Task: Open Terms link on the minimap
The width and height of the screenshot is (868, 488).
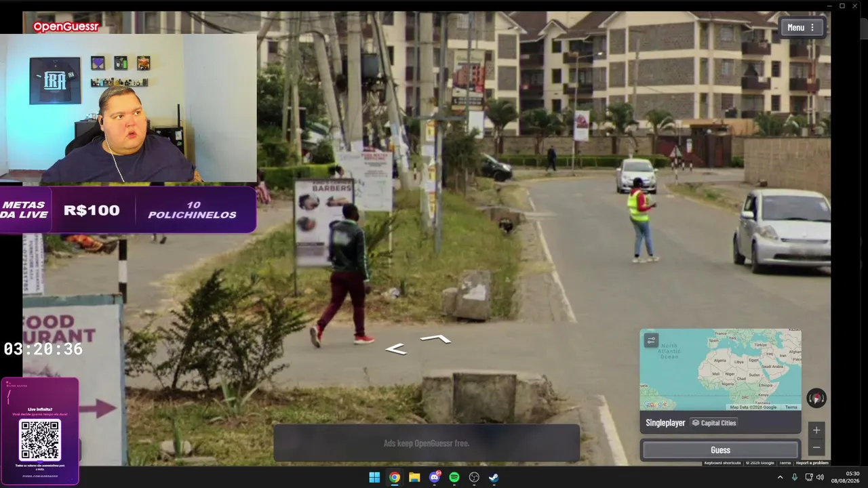Action: coord(791,407)
